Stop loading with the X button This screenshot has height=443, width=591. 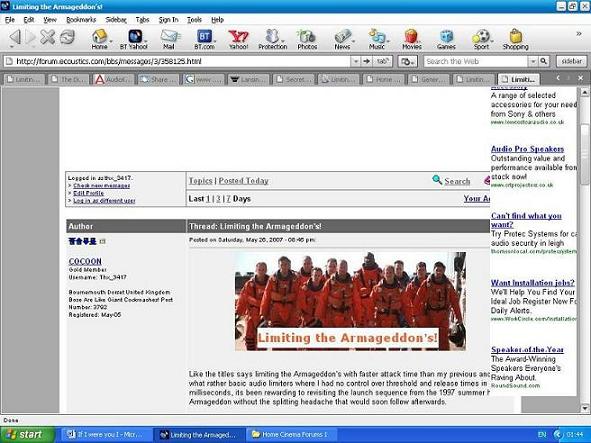(47, 37)
